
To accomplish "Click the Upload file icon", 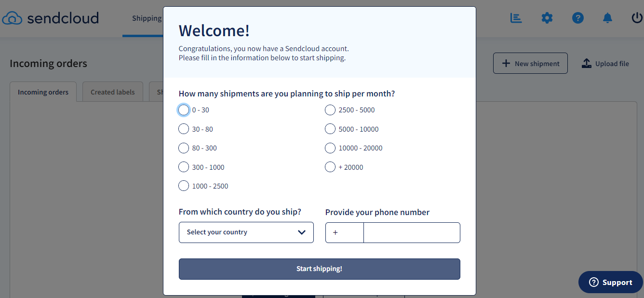I will [587, 63].
